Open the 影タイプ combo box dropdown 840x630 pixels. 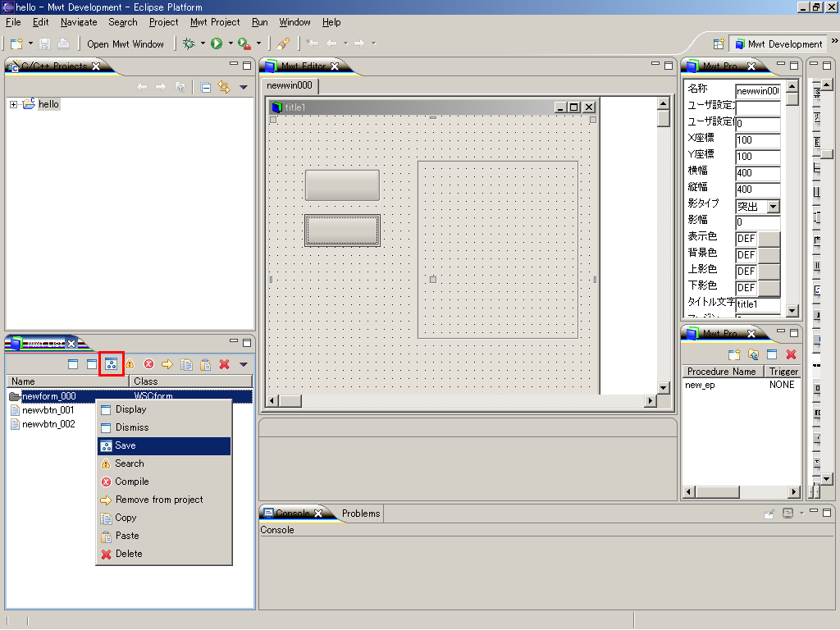coord(773,206)
